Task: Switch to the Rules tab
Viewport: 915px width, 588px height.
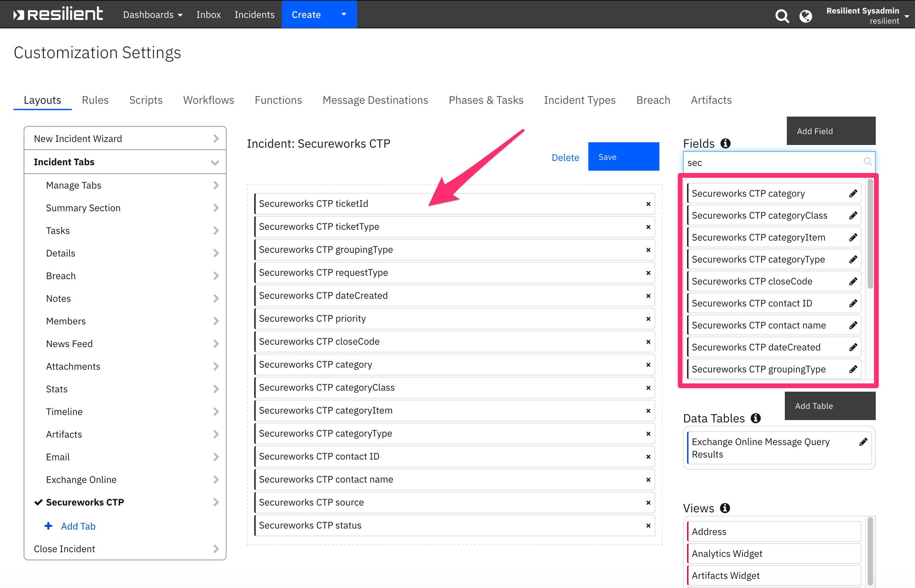Action: (95, 100)
